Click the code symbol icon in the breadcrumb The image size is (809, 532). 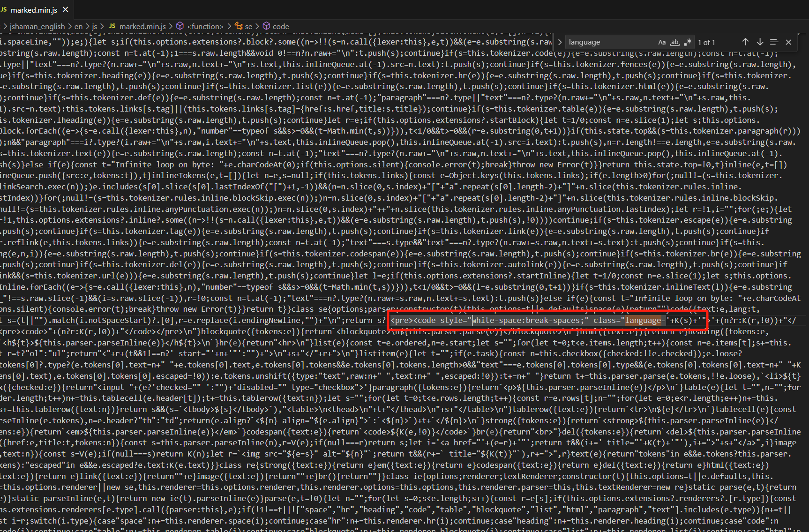266,26
